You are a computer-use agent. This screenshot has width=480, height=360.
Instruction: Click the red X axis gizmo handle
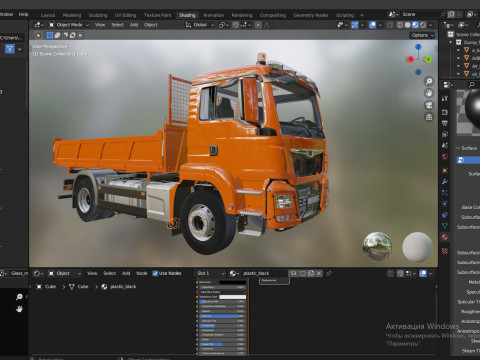[410, 59]
